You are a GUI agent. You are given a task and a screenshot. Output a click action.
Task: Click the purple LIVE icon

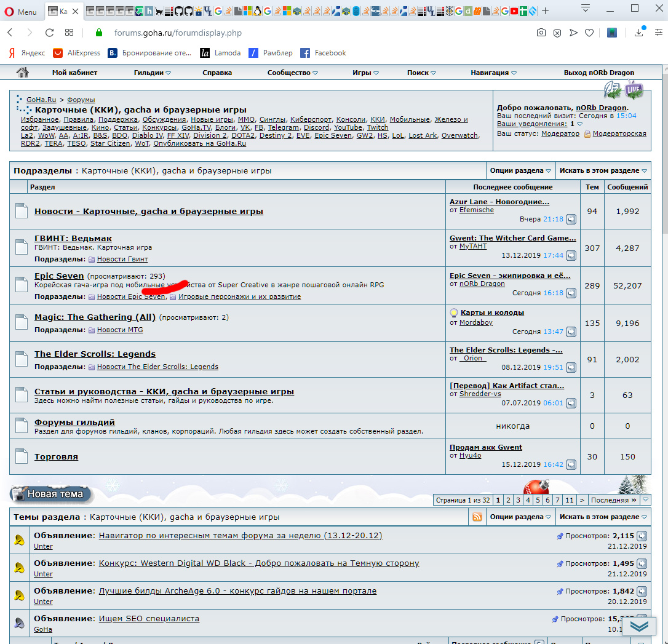point(634,89)
